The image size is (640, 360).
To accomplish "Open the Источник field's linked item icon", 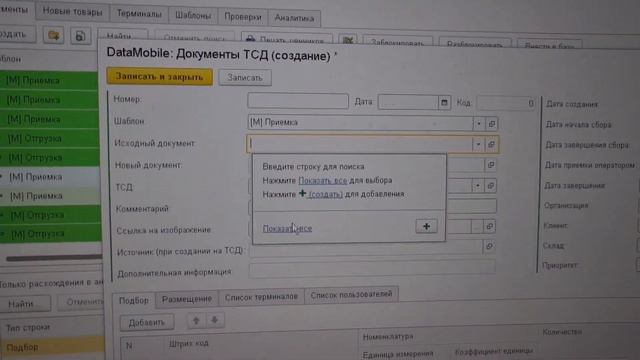I will [489, 246].
